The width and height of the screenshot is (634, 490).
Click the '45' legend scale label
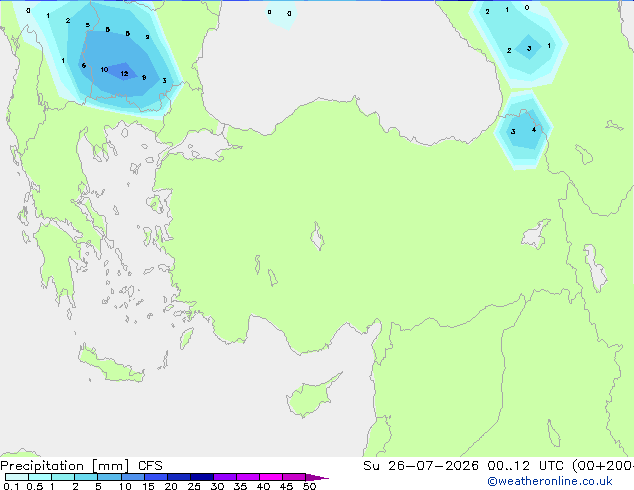pyautogui.click(x=286, y=486)
